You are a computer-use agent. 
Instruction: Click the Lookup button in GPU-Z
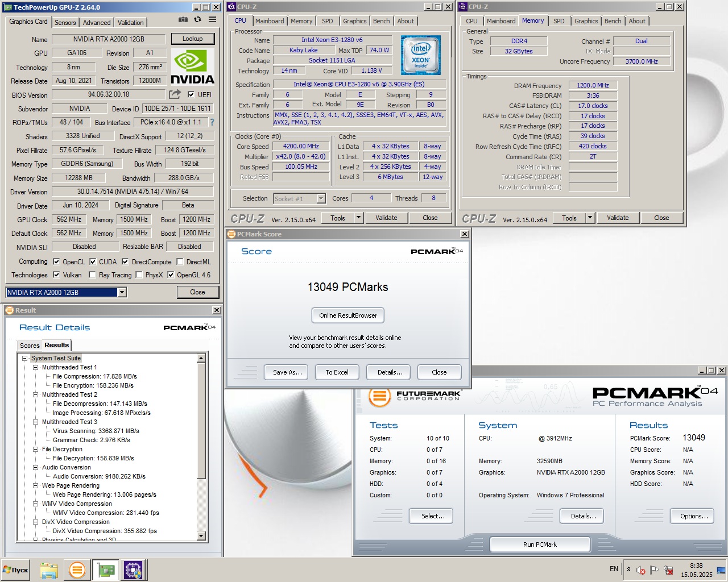192,39
